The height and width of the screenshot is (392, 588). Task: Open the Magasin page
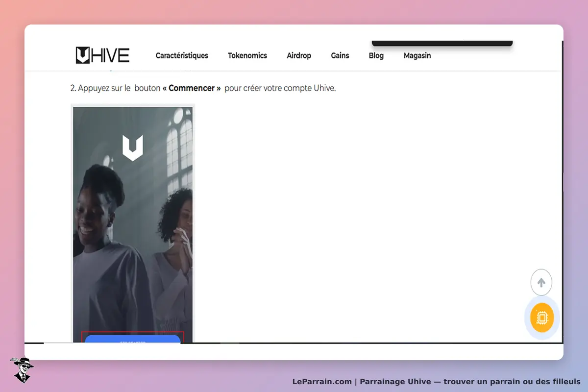pos(417,55)
